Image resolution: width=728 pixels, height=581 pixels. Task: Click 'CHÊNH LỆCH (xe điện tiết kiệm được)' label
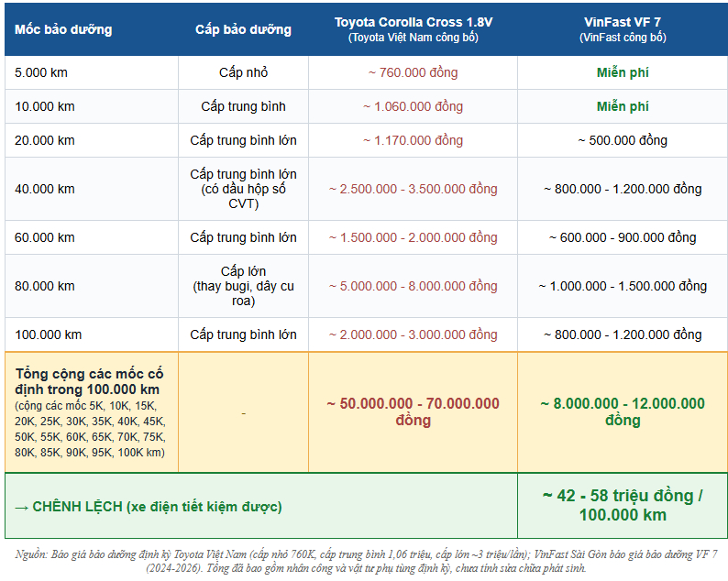tap(149, 507)
